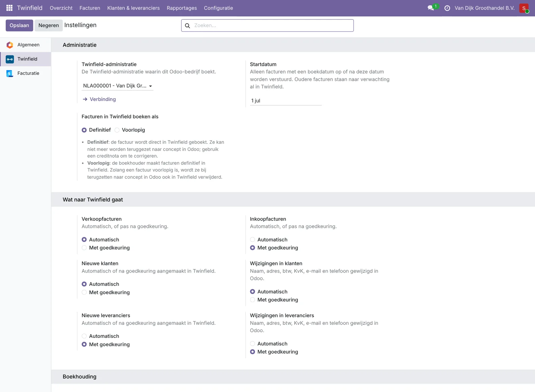This screenshot has width=535, height=392.
Task: Set Verkoopfacturen to Automatisch
Action: coord(84,240)
